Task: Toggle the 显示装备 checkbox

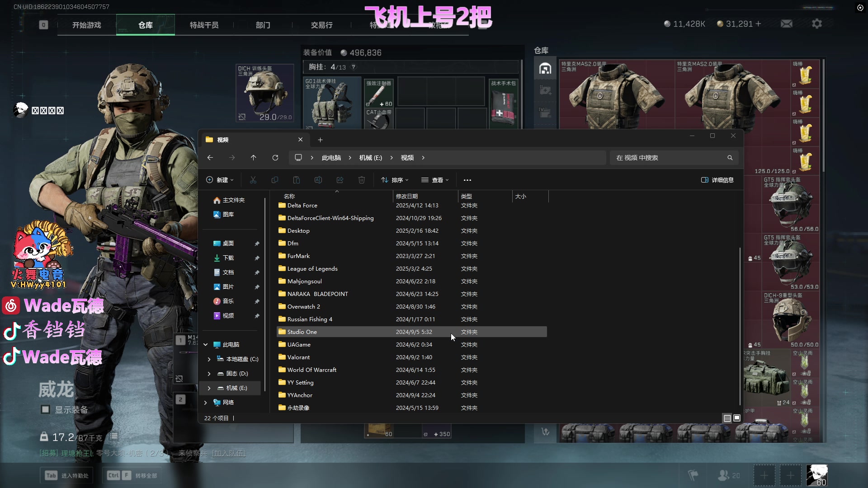Action: (45, 409)
